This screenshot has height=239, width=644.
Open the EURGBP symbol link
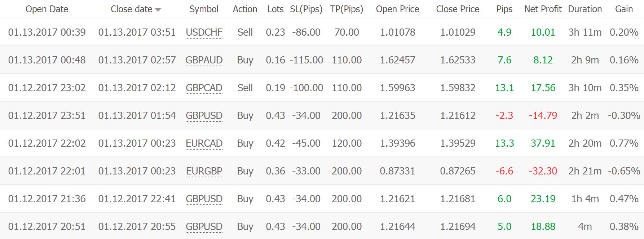tap(204, 171)
